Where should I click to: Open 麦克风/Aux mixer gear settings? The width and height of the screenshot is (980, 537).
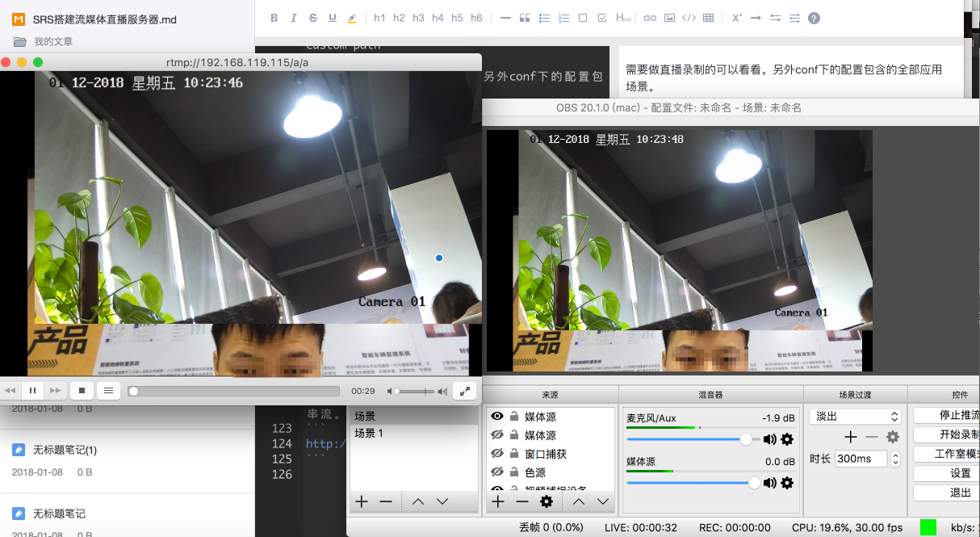click(x=787, y=439)
